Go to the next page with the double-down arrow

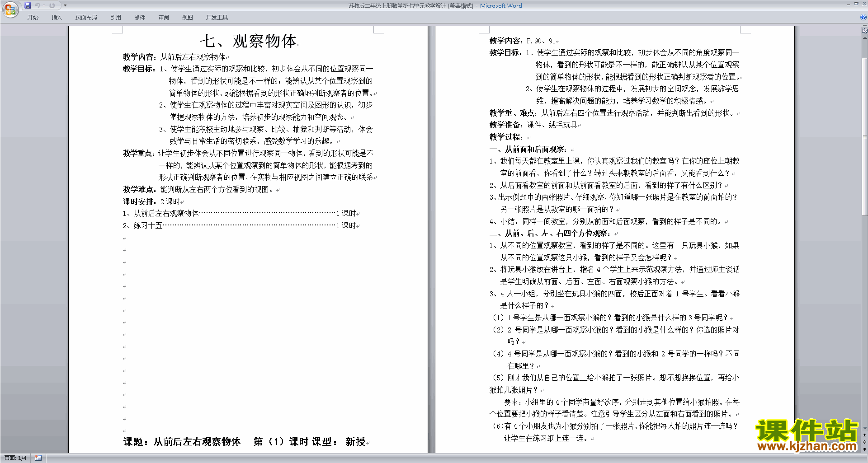click(x=865, y=449)
